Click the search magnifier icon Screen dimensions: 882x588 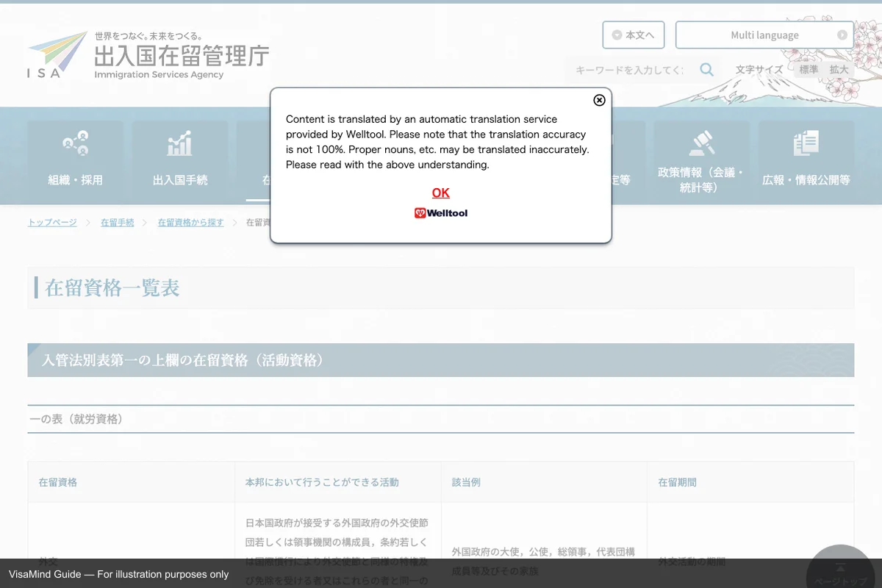[706, 69]
